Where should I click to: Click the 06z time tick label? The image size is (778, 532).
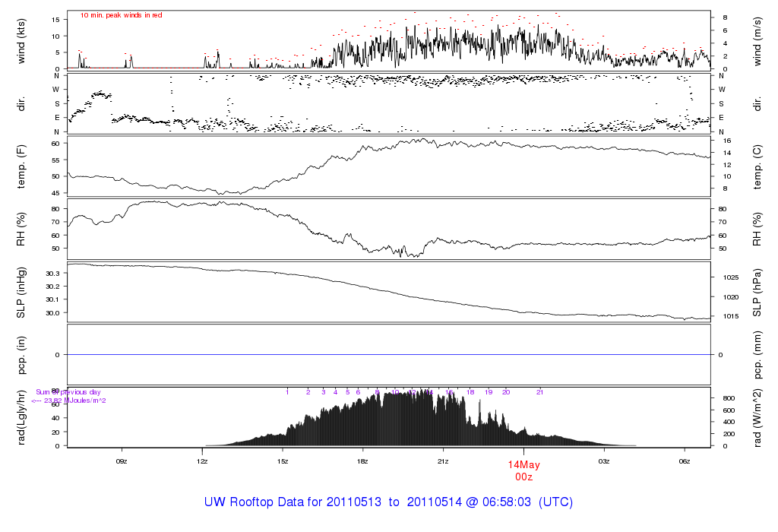pyautogui.click(x=685, y=461)
